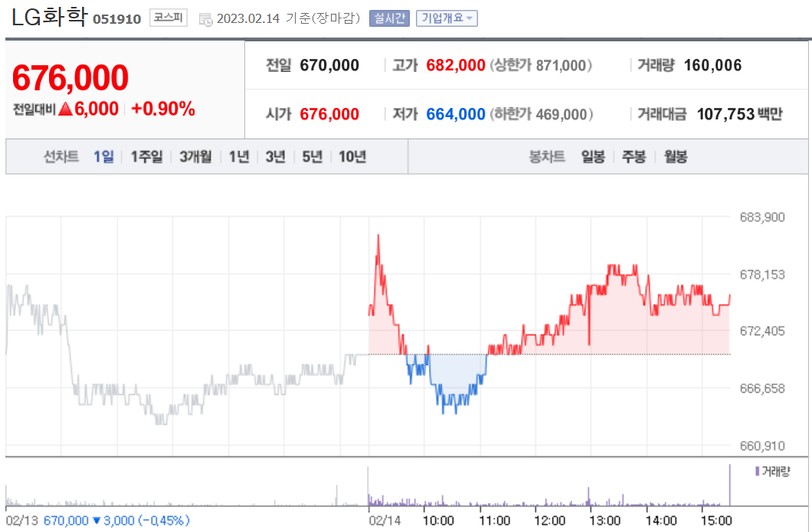This screenshot has height=532, width=812.
Task: Click the high price 682,000
Action: coord(456,65)
